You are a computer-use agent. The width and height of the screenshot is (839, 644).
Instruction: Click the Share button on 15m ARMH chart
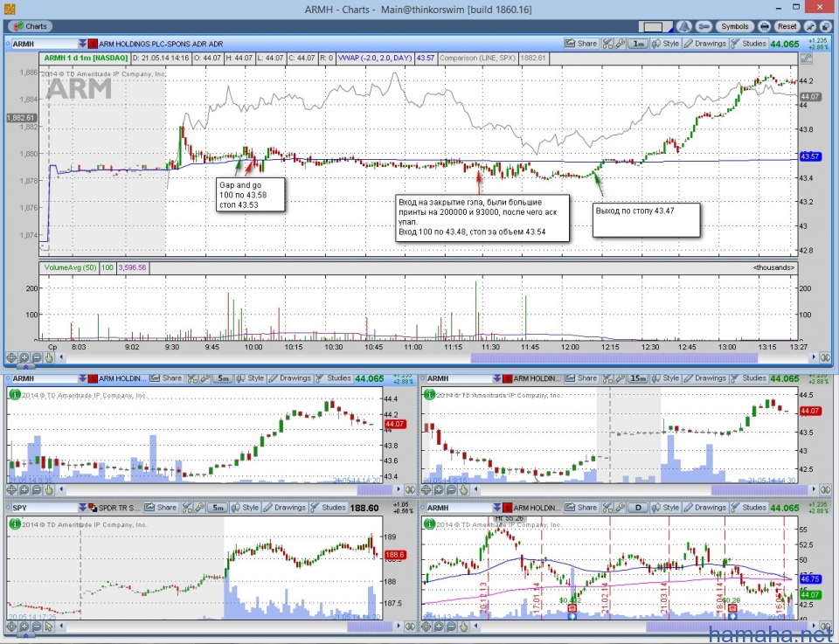click(581, 378)
